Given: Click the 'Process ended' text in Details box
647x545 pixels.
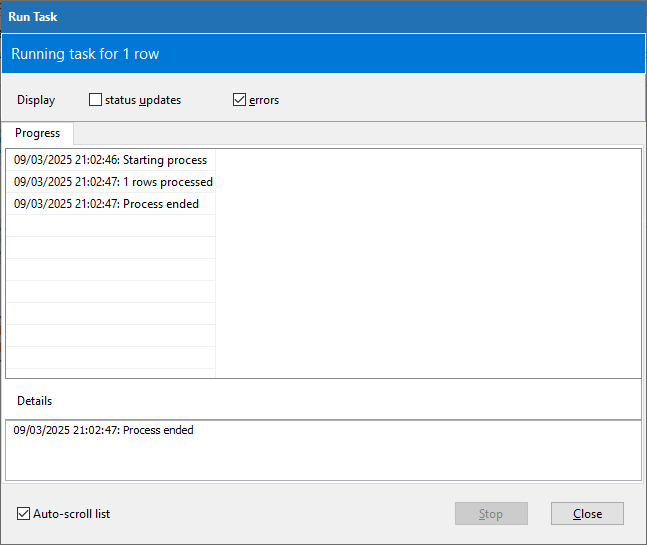Looking at the screenshot, I should point(104,430).
